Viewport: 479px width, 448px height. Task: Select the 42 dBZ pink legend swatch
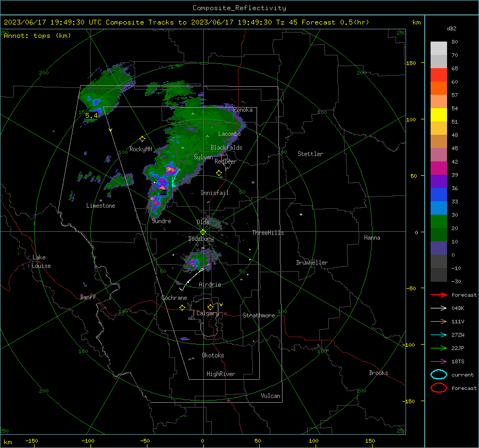click(439, 154)
